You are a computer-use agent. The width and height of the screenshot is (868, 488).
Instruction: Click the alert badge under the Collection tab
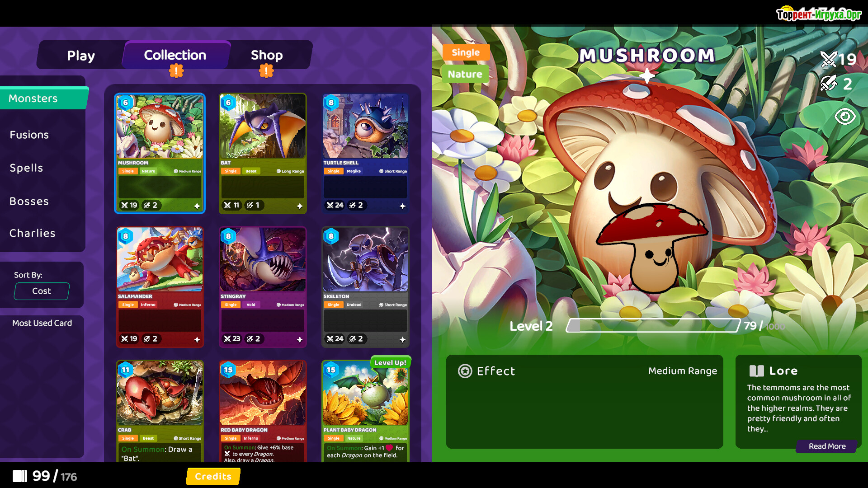tap(176, 71)
